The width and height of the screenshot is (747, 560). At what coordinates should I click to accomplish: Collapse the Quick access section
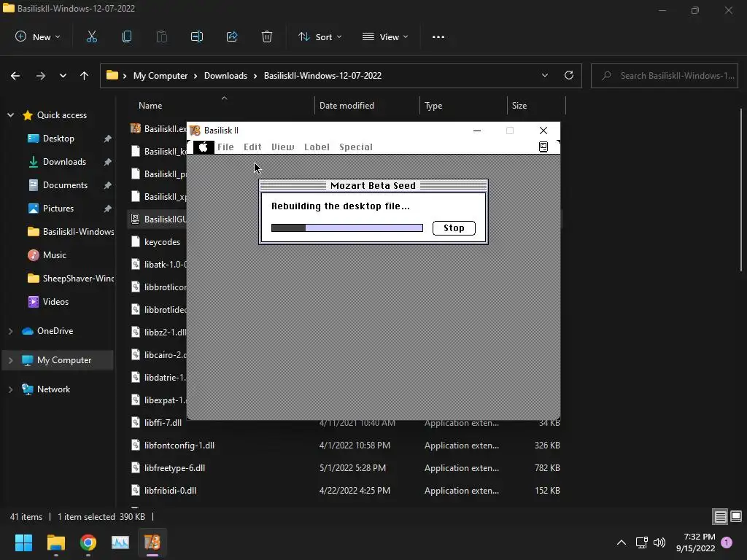pyautogui.click(x=10, y=115)
